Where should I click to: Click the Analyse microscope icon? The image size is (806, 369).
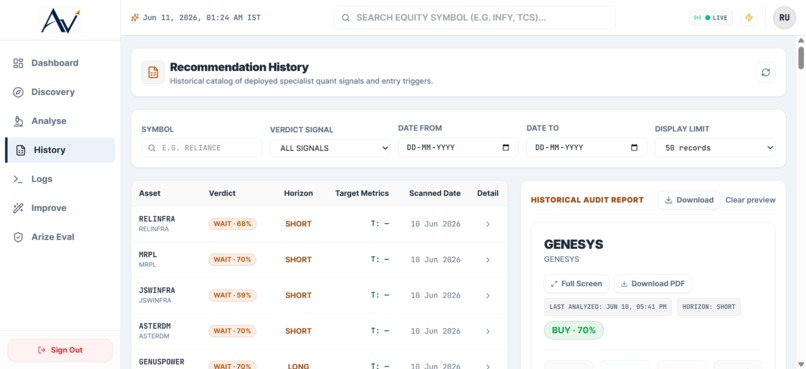point(18,121)
